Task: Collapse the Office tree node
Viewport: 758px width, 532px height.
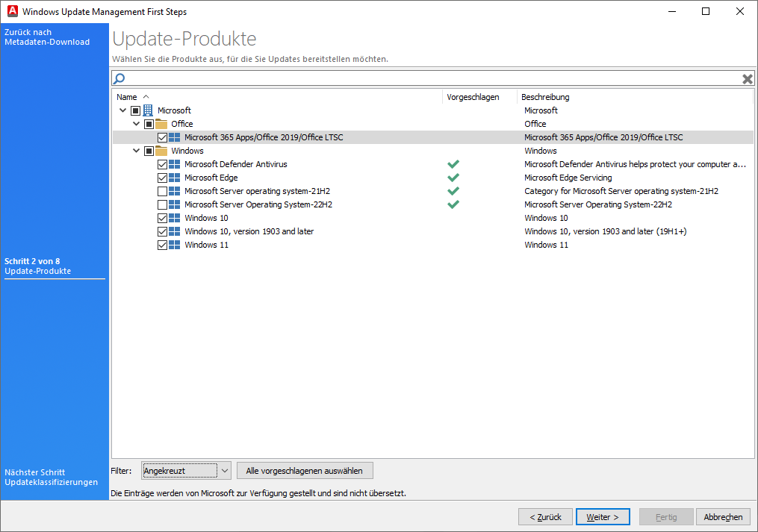Action: (137, 124)
